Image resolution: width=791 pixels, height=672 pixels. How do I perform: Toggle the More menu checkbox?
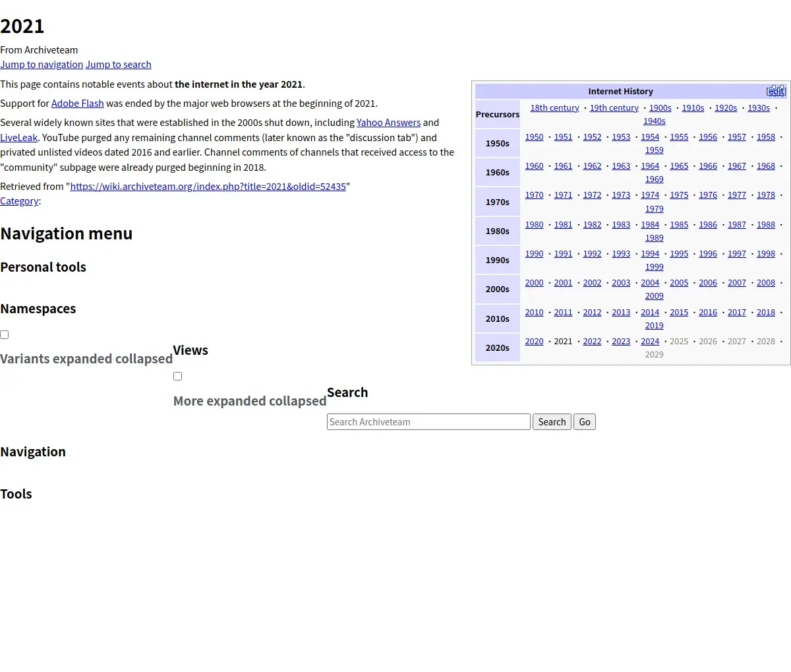(x=177, y=376)
